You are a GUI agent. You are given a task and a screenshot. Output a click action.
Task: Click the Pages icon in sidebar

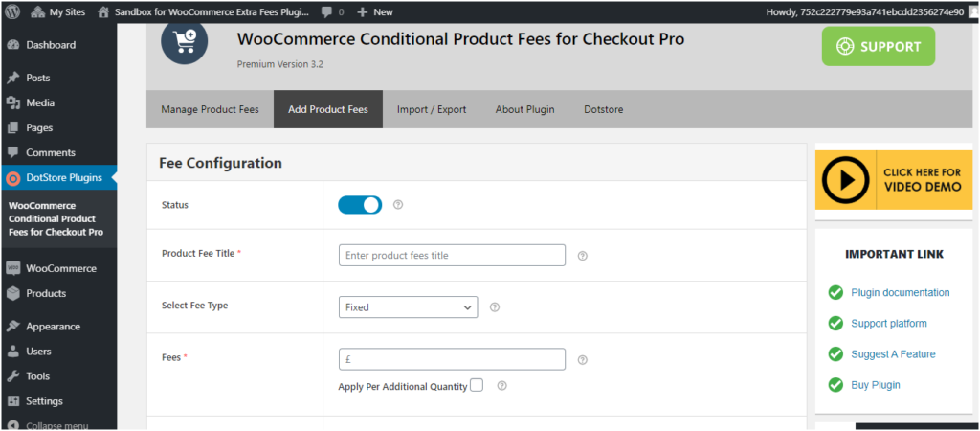(x=13, y=128)
